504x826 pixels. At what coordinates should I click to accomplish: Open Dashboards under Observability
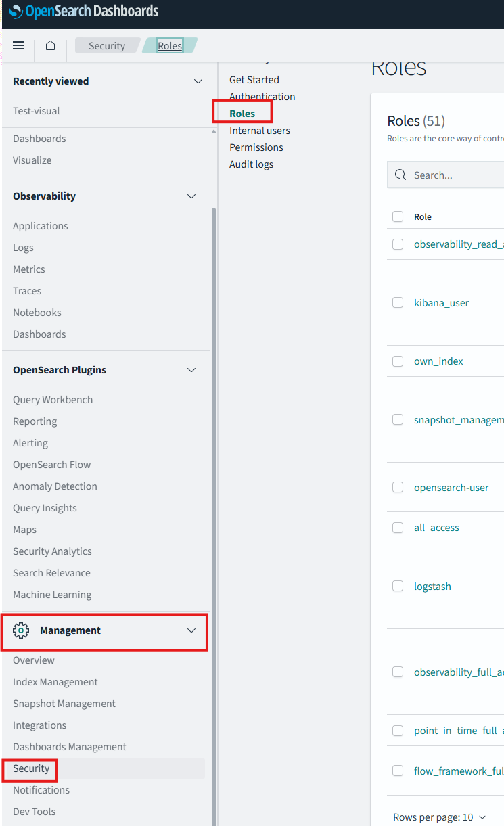[x=39, y=334]
